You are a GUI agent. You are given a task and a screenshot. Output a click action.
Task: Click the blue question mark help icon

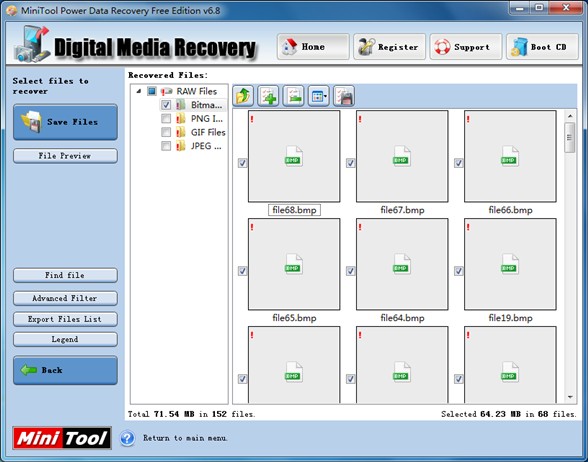[x=128, y=438]
